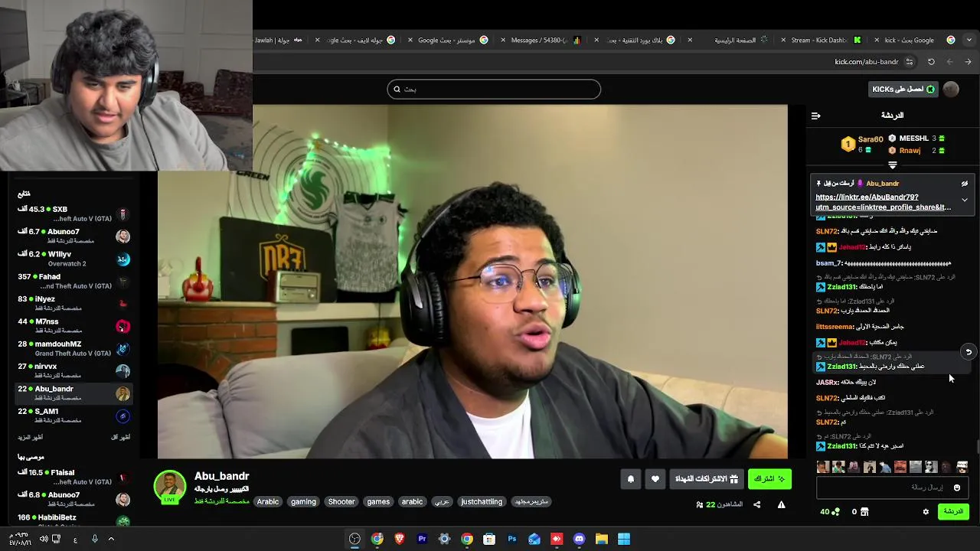Click the Abu_bandr channel avatar
Screen dimensions: 980x551
(170, 487)
